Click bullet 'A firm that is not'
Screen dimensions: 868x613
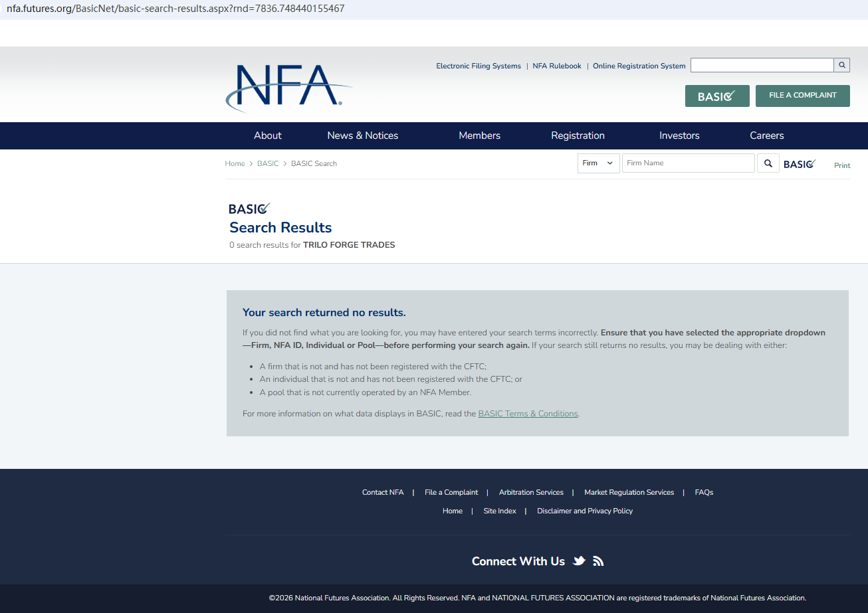click(x=373, y=367)
